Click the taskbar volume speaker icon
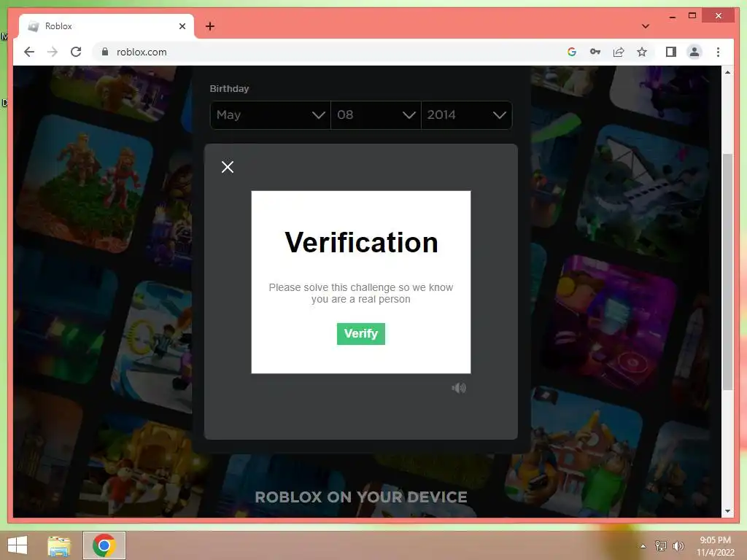Image resolution: width=747 pixels, height=560 pixels. click(x=678, y=545)
